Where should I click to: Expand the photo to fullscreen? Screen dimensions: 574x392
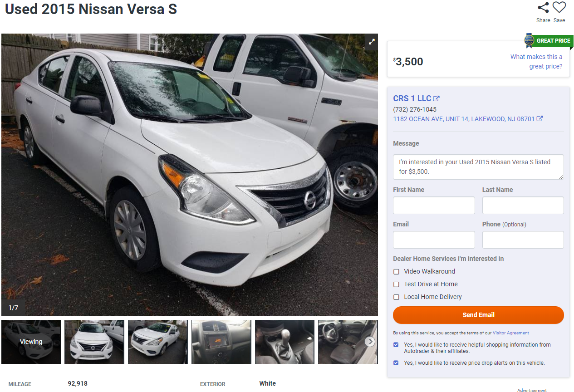(x=372, y=42)
